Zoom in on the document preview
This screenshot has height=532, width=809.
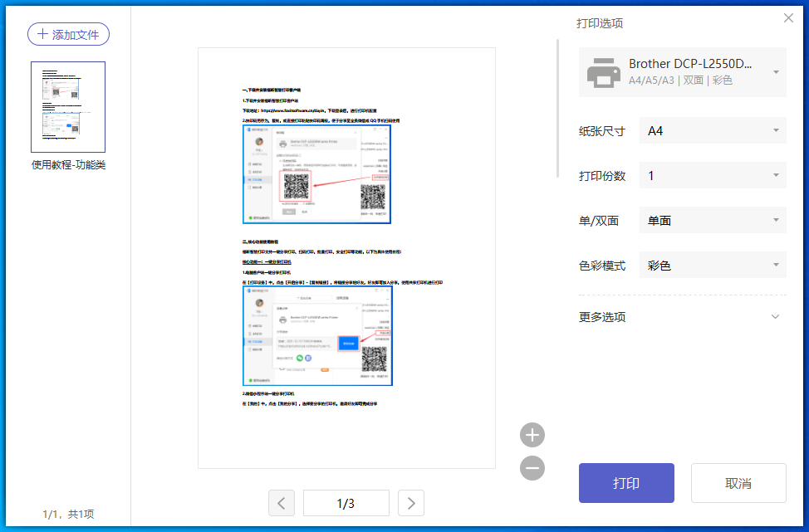tap(532, 434)
